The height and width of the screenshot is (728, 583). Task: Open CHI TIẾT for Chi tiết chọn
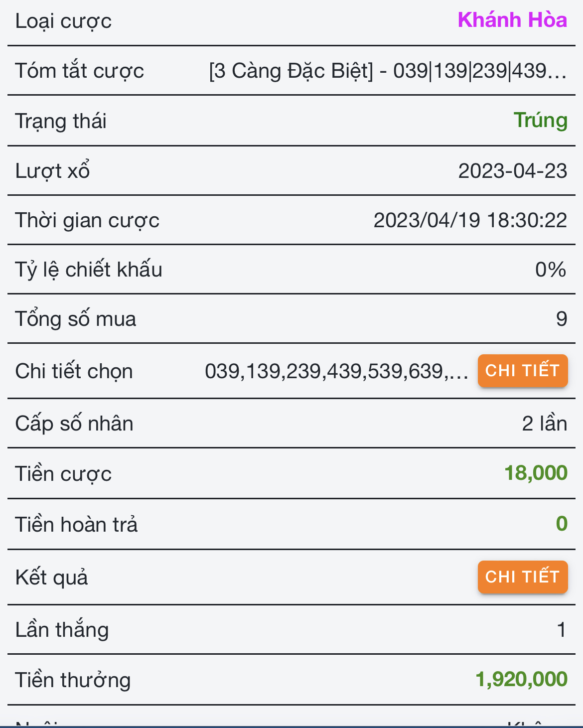(x=522, y=371)
